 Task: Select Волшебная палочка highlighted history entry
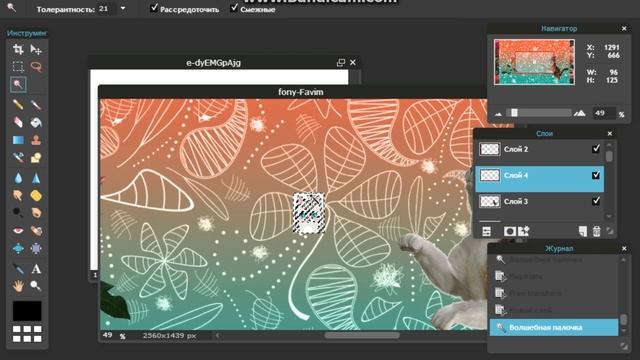pyautogui.click(x=554, y=327)
